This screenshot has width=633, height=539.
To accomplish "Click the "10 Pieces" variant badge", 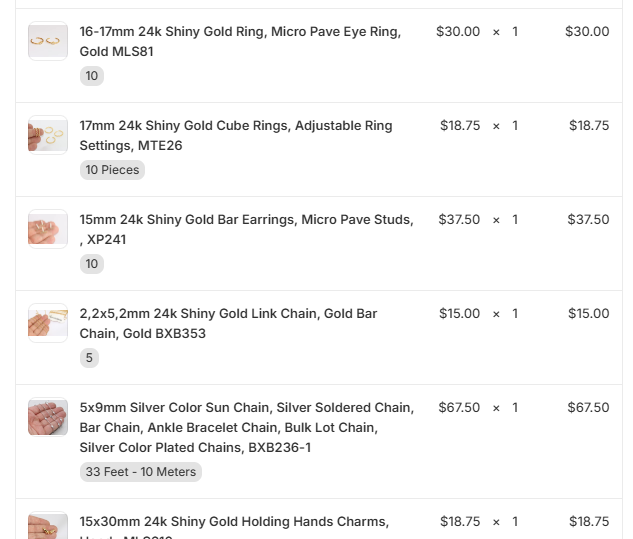I will click(x=112, y=170).
